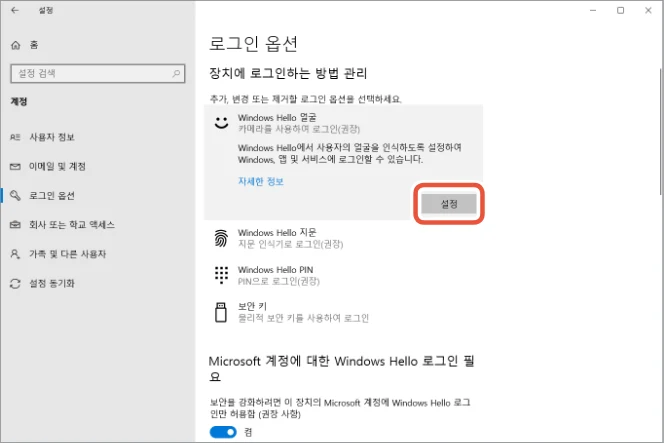This screenshot has height=443, width=664.
Task: Click the 로그인 옵션 key icon
Action: point(15,195)
